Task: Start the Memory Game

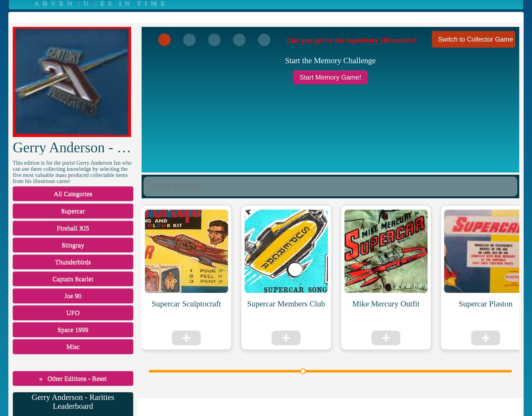Action: point(330,77)
